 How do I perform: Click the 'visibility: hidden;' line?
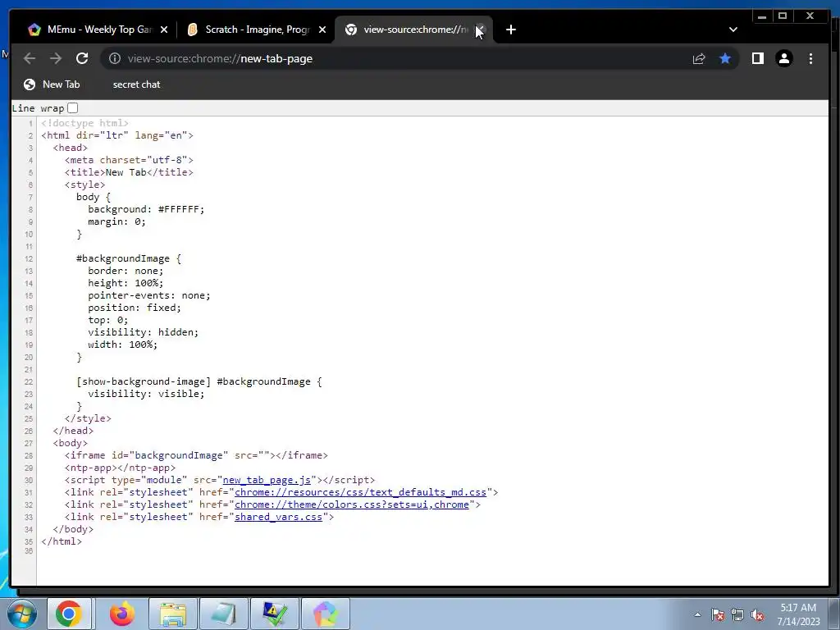click(x=143, y=332)
